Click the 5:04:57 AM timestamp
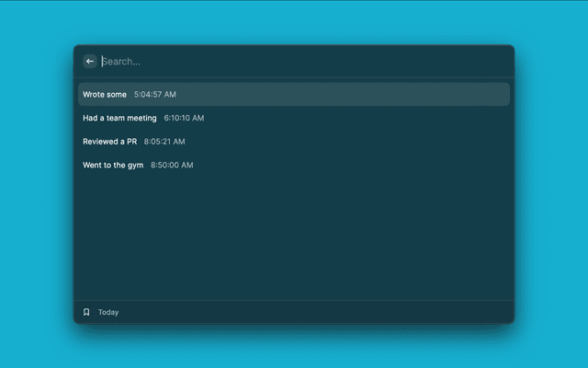588x368 pixels. click(x=155, y=94)
